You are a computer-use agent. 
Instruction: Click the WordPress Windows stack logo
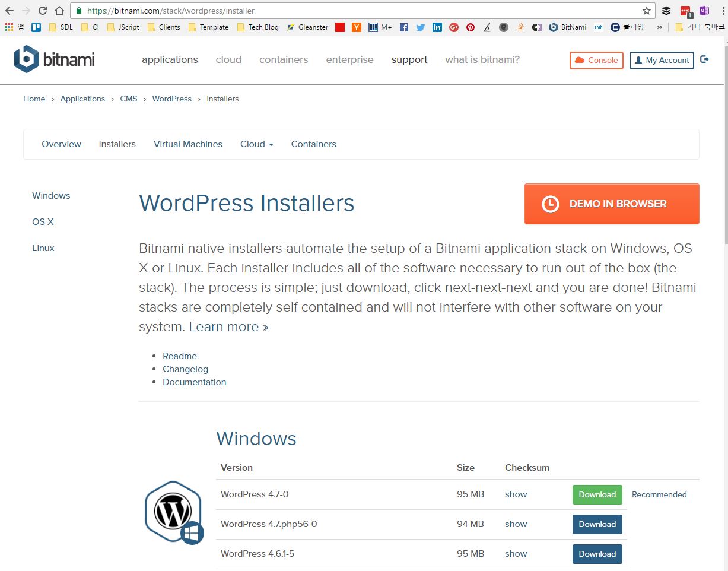174,512
